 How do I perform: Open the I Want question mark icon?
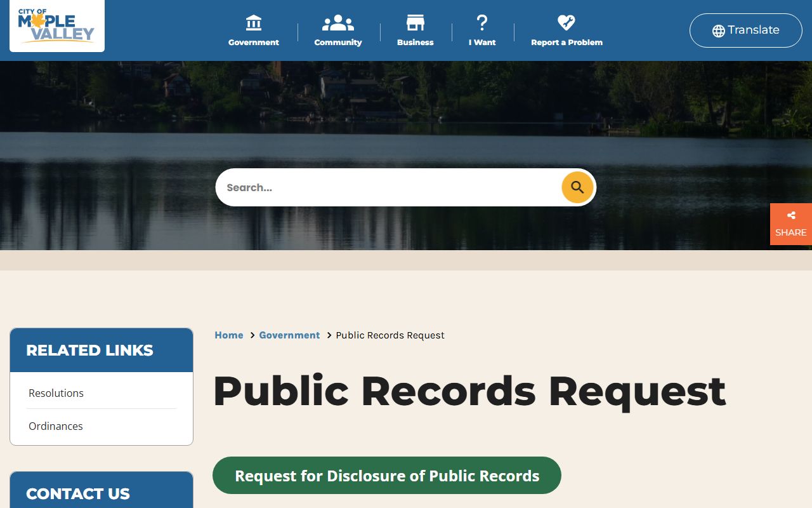click(482, 23)
